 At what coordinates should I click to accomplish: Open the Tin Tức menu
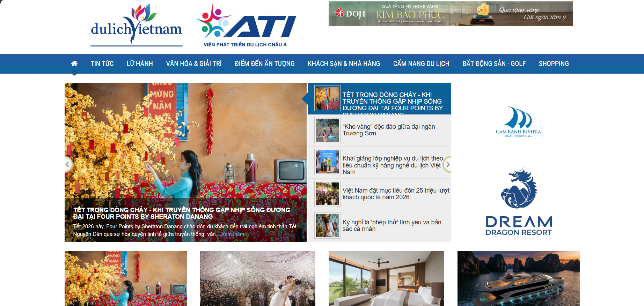(x=102, y=64)
